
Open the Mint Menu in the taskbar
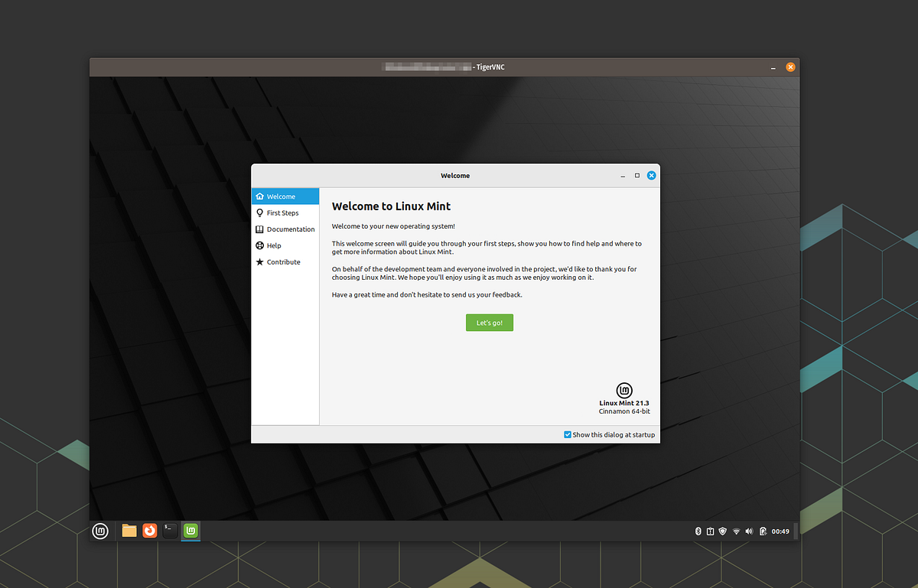point(100,531)
